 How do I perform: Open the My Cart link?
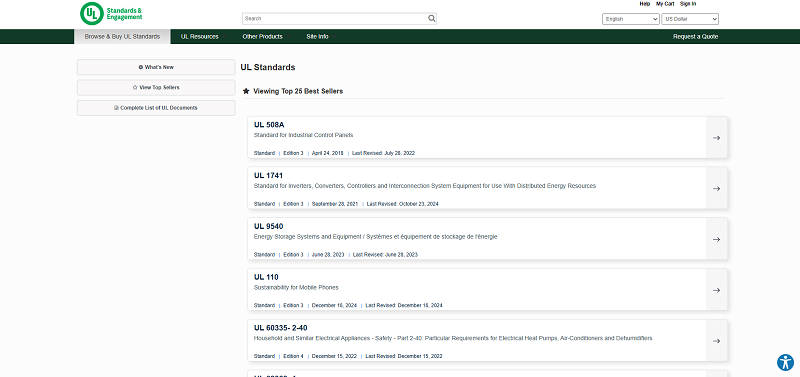[x=665, y=4]
